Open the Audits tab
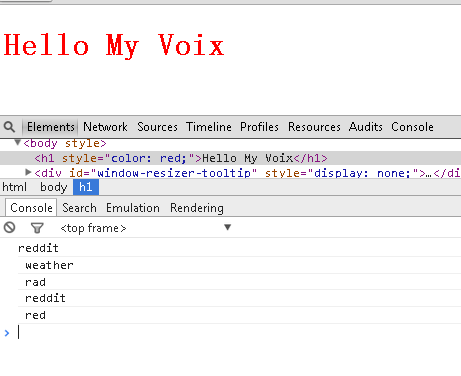Viewport: 461px width, 376px height. pos(366,127)
